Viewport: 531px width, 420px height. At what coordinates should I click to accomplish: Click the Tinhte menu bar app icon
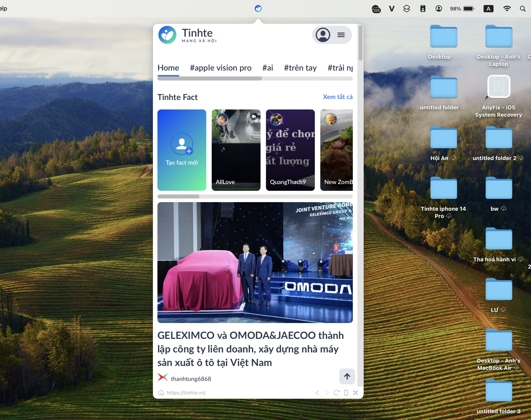tap(258, 9)
